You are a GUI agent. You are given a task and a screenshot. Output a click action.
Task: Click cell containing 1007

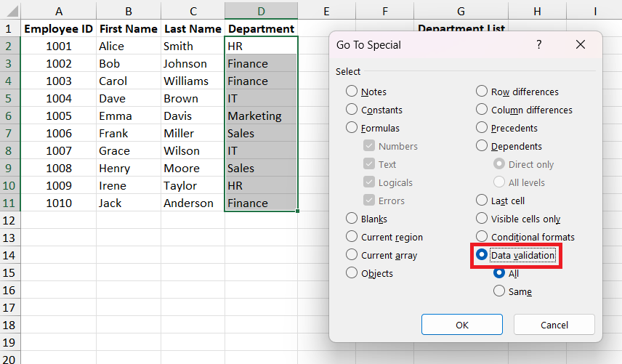tap(59, 150)
